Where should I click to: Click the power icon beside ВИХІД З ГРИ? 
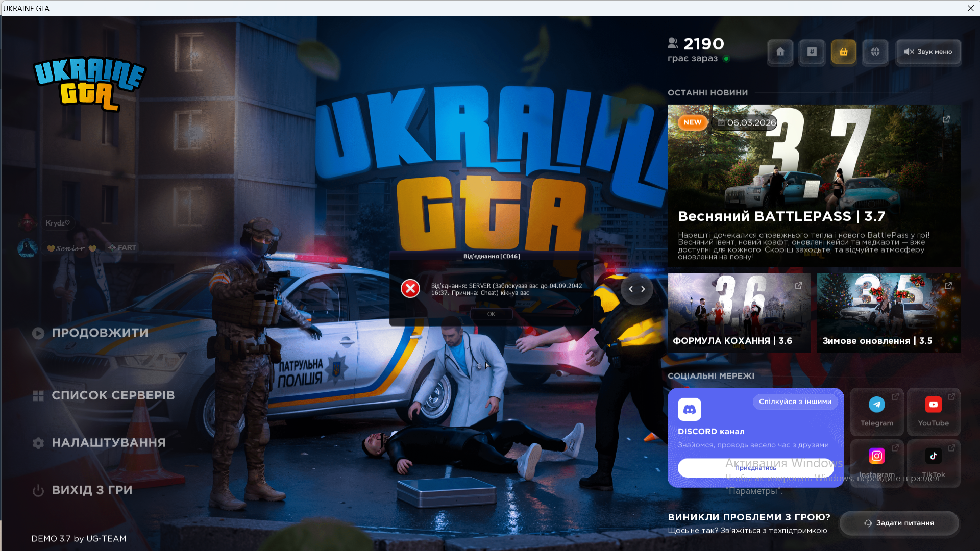[38, 491]
